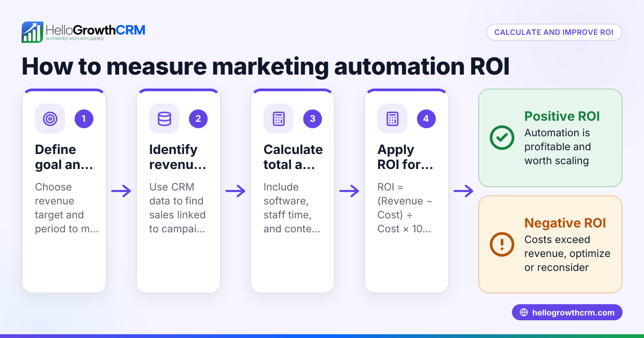Click the orange exclamation icon for Negative ROI

pos(502,245)
